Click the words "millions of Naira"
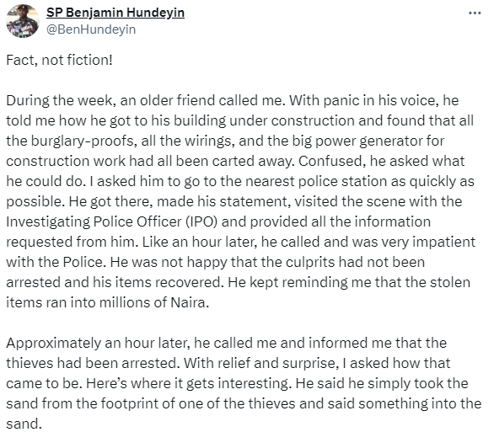Screen dimensions: 494x448 153,302
